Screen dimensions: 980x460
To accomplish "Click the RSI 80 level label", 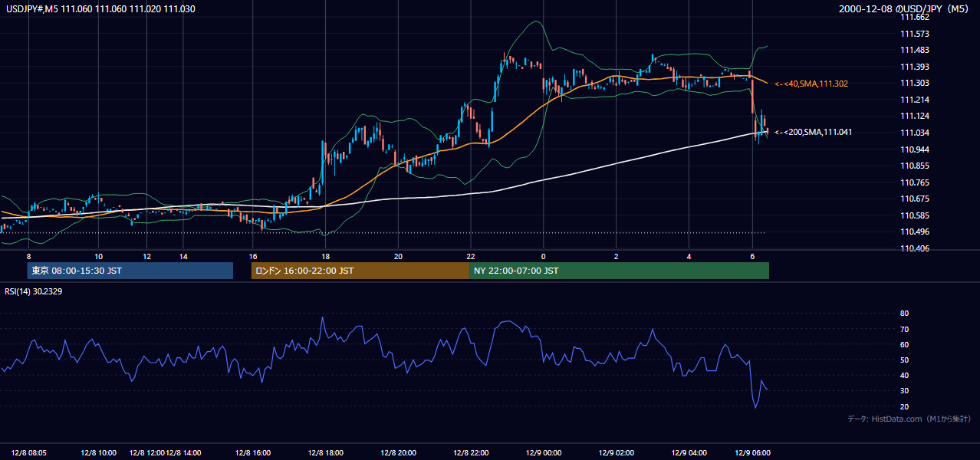I will pyautogui.click(x=904, y=314).
